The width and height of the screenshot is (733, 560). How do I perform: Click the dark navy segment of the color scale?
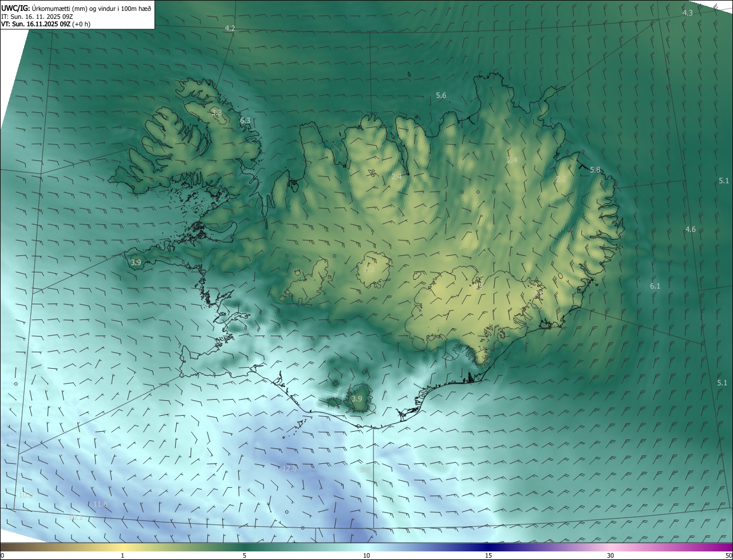point(488,546)
